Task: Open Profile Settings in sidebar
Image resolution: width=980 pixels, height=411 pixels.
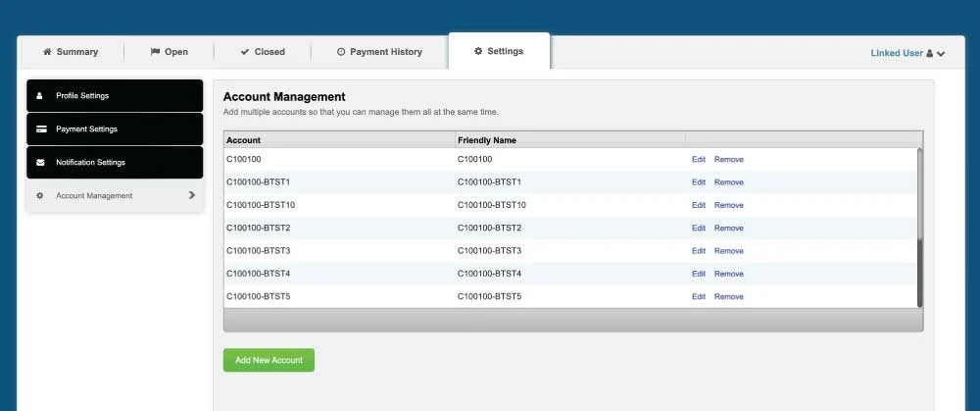Action: pyautogui.click(x=115, y=96)
